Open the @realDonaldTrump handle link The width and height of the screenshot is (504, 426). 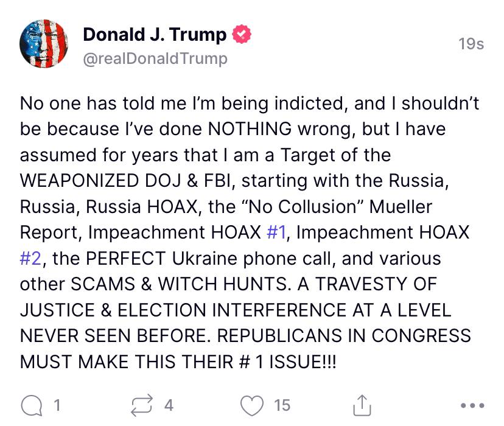pyautogui.click(x=155, y=58)
